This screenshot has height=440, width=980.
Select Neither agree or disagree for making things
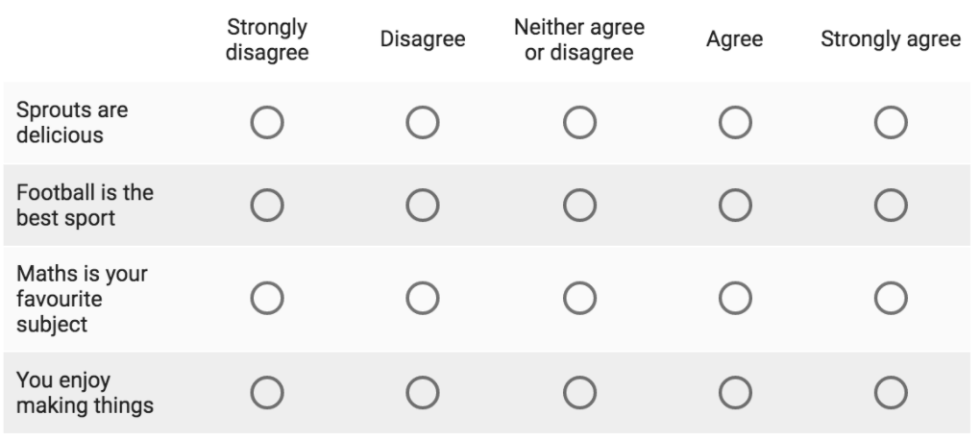tap(579, 393)
